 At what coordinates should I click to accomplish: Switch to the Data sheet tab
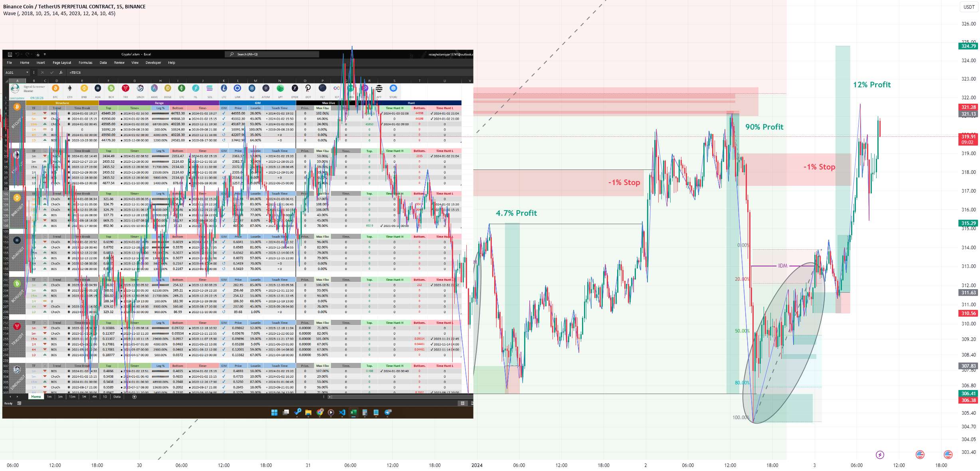tap(117, 397)
